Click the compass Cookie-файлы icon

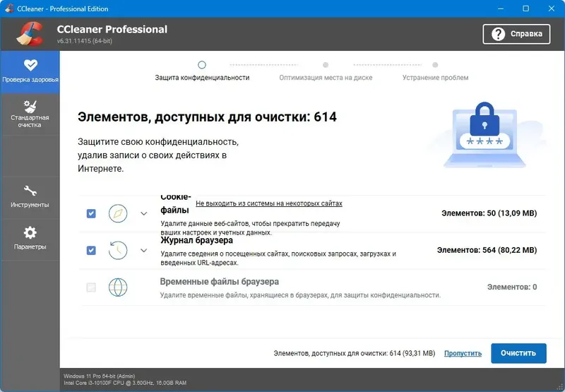[118, 213]
